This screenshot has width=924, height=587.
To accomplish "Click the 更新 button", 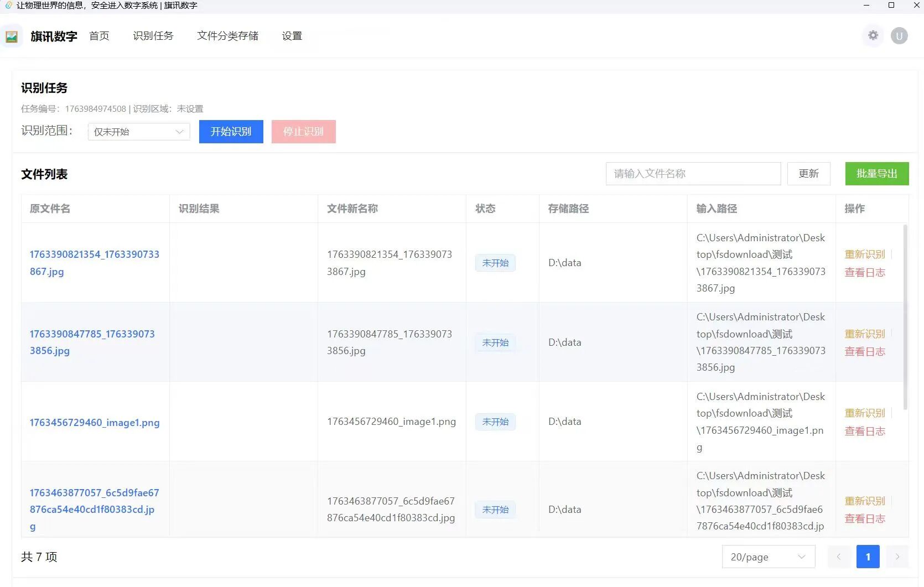I will (808, 174).
